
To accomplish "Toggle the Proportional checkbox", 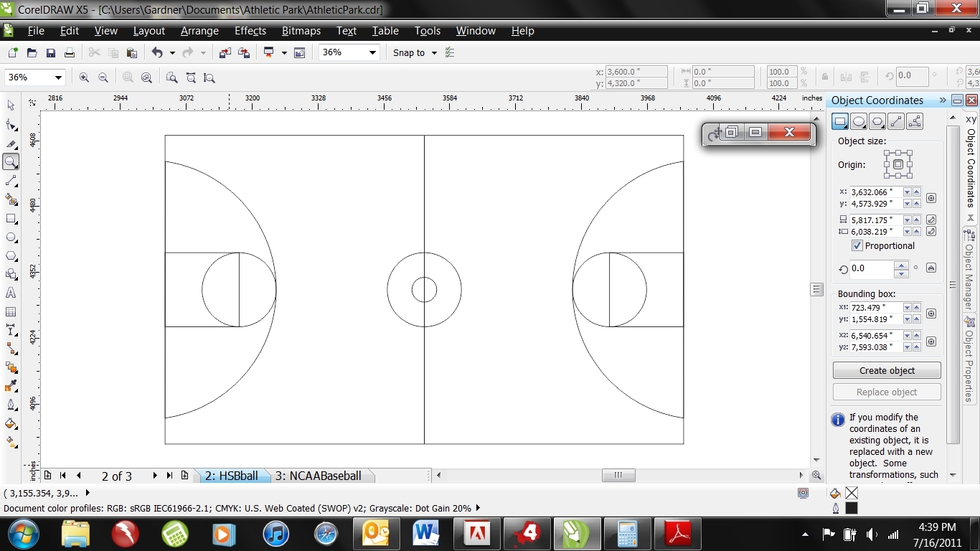I will tap(857, 245).
